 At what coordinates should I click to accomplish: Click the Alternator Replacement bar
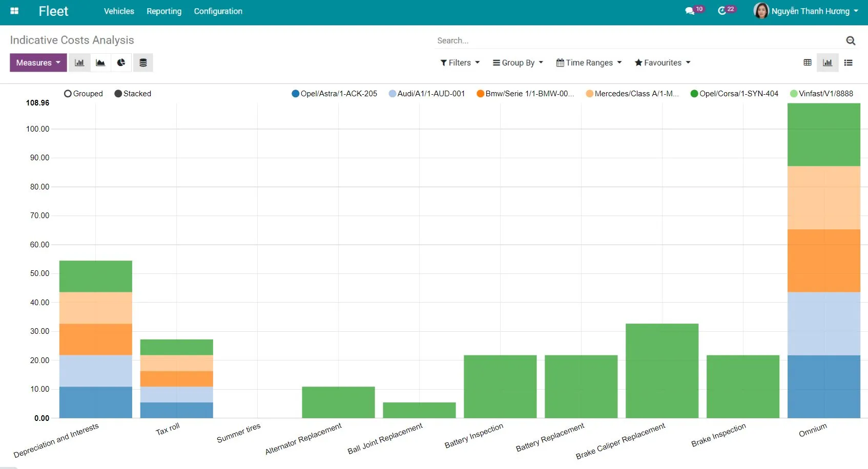click(x=338, y=402)
